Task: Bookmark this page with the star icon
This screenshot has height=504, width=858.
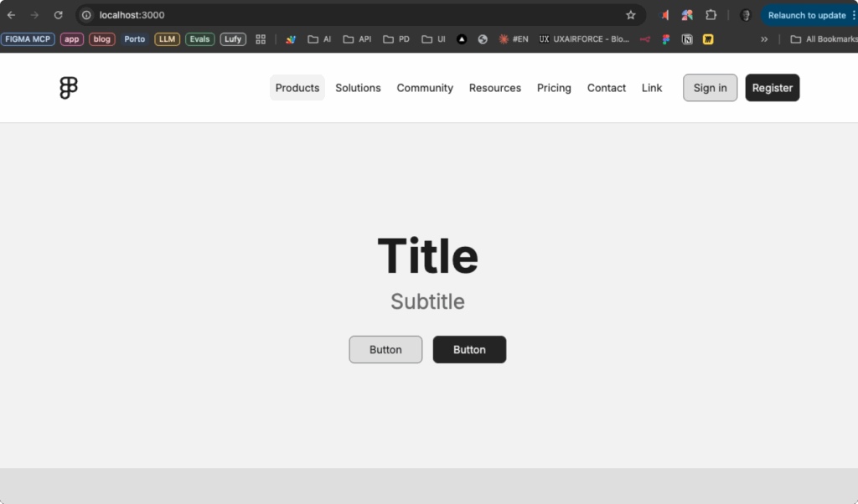Action: (x=630, y=15)
